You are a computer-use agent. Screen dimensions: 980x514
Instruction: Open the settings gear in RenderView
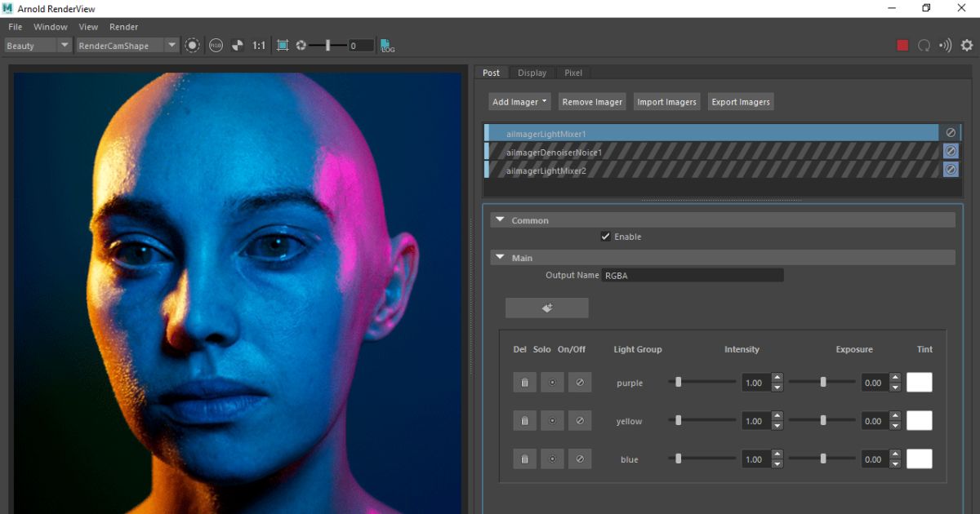pos(967,46)
